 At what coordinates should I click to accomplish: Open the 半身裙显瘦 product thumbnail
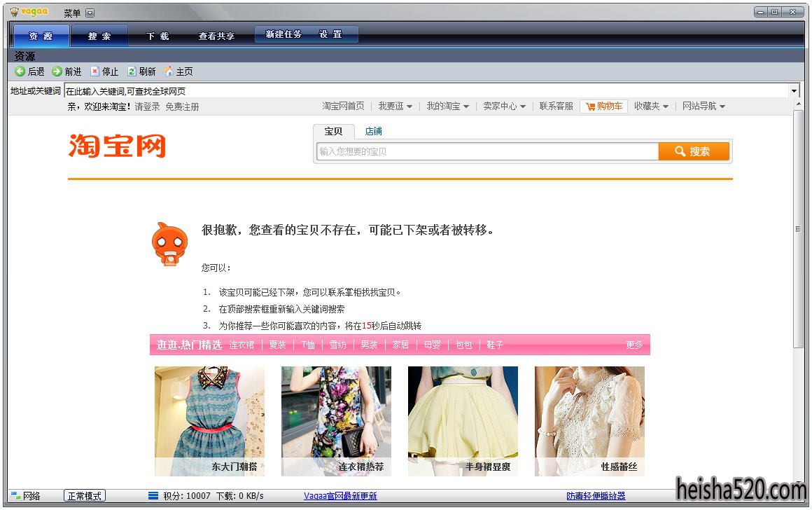click(463, 421)
